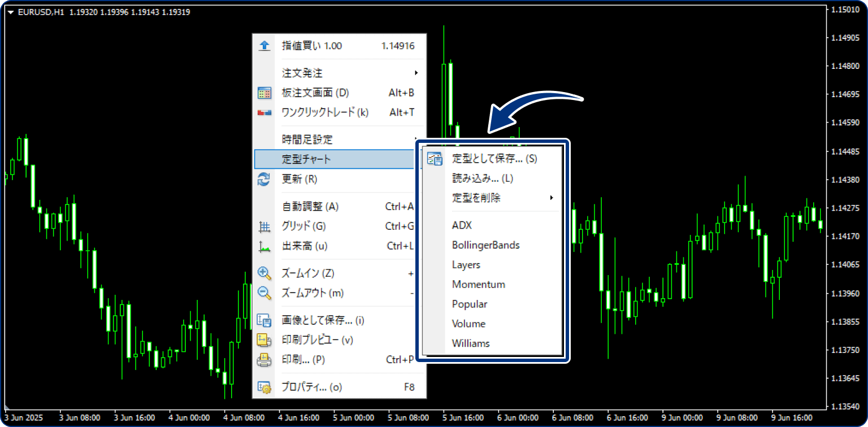868x427 pixels.
Task: Click the EURUSD window collapse triangle
Action: (x=10, y=11)
